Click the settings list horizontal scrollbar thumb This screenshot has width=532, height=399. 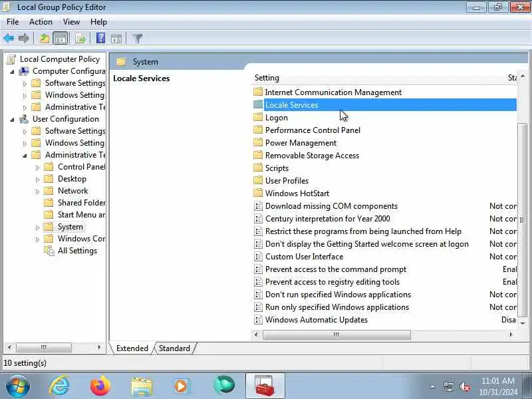click(x=336, y=334)
